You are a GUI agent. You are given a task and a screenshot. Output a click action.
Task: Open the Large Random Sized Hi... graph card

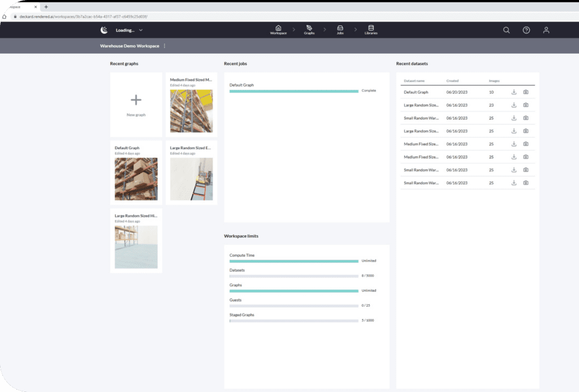136,242
